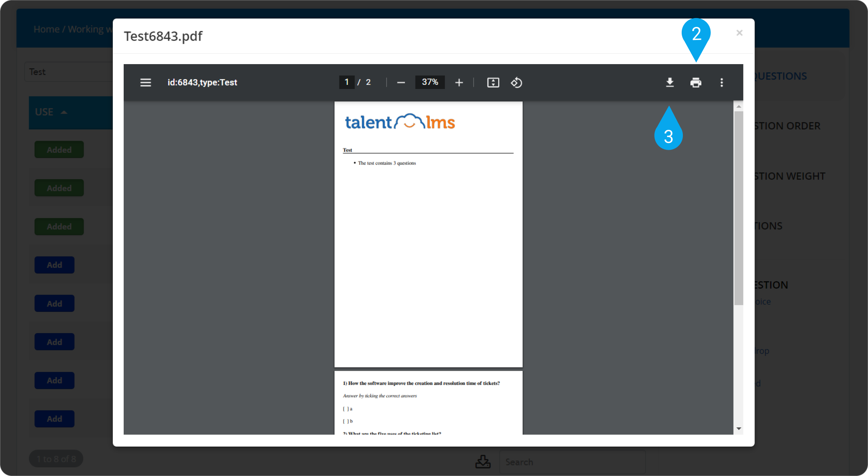This screenshot has width=868, height=476.
Task: Click the third Added button in background list
Action: (x=59, y=226)
